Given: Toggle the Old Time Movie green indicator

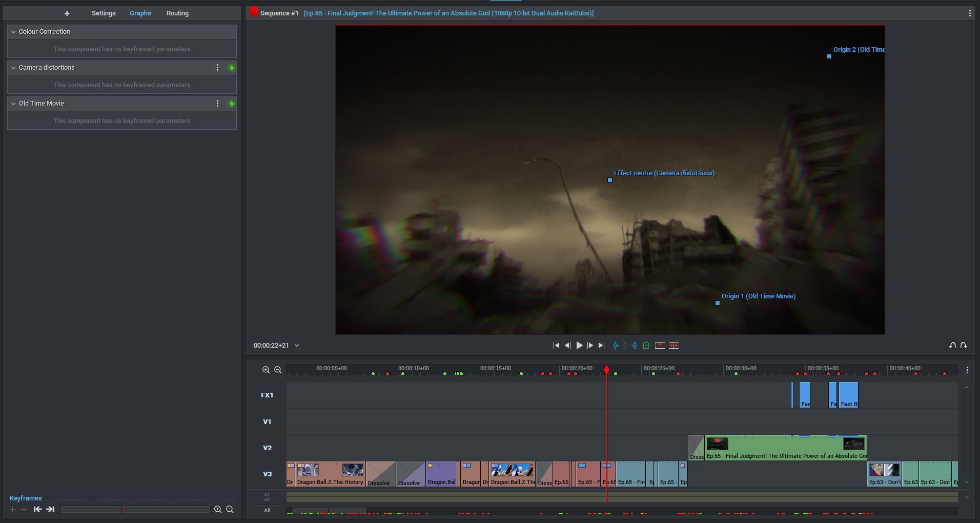Looking at the screenshot, I should point(232,104).
